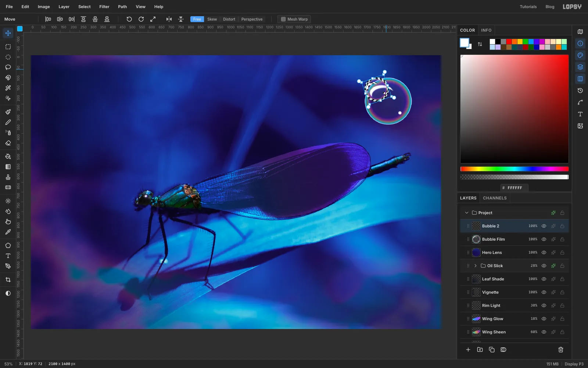Choose the Lasso selection tool
The image size is (588, 368).
click(x=8, y=67)
